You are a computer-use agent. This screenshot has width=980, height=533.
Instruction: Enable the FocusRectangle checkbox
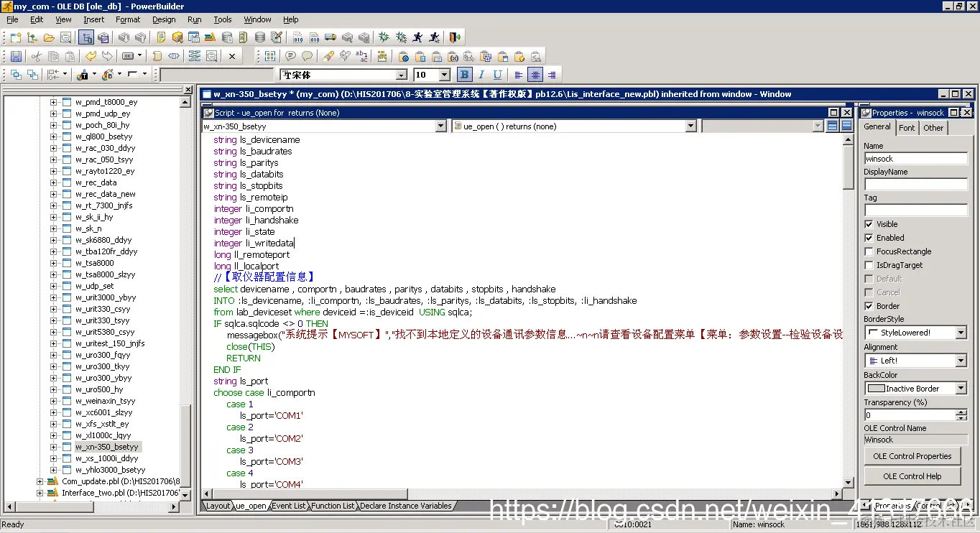point(869,251)
